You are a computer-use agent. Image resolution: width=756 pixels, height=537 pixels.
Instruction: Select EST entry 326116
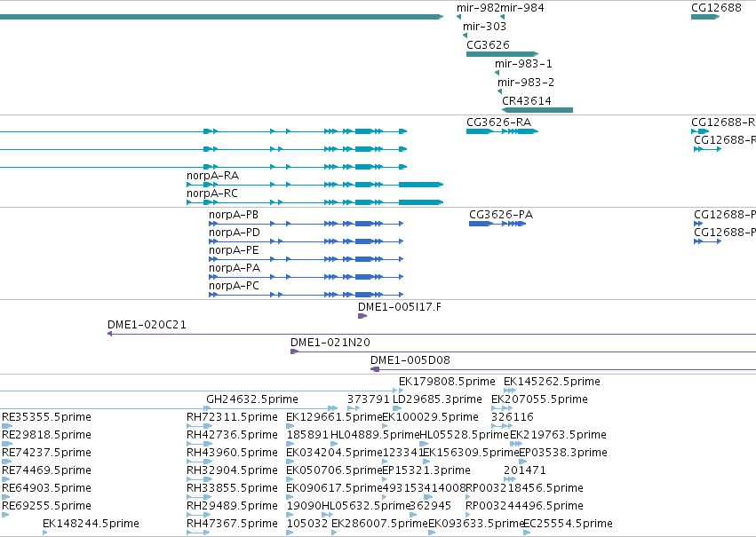tap(513, 417)
